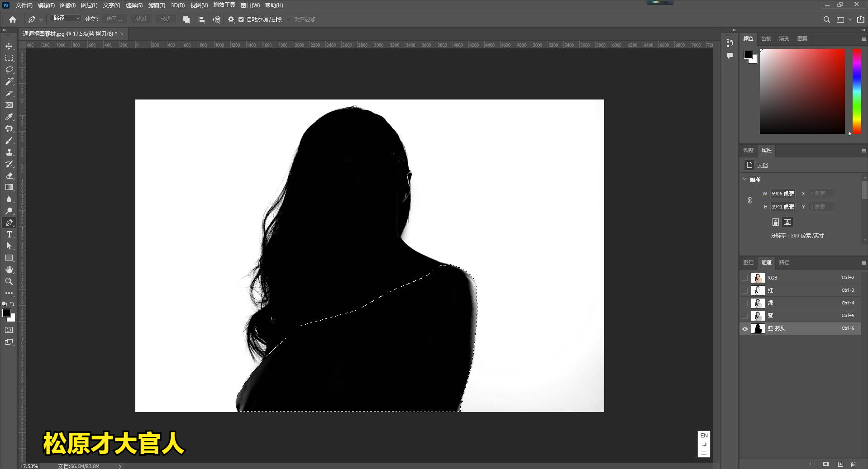Viewport: 868px width, 469px height.
Task: Delete current channel with trash icon
Action: pyautogui.click(x=853, y=464)
